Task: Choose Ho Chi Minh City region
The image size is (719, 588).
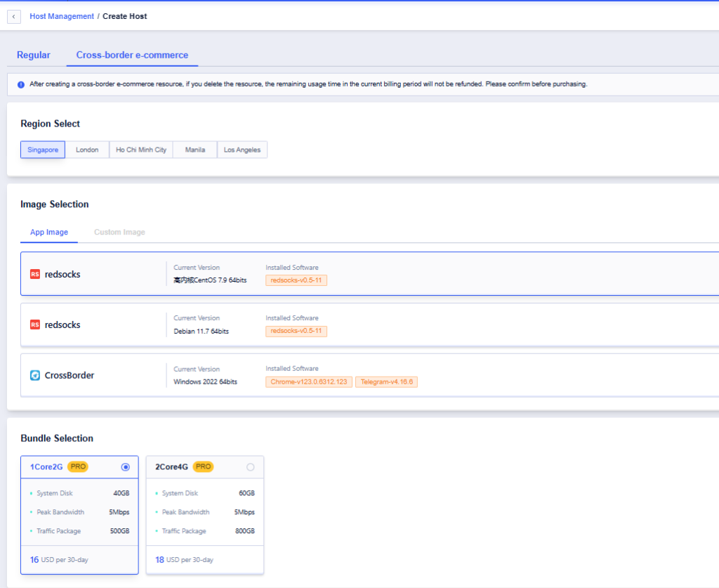Action: (x=140, y=150)
